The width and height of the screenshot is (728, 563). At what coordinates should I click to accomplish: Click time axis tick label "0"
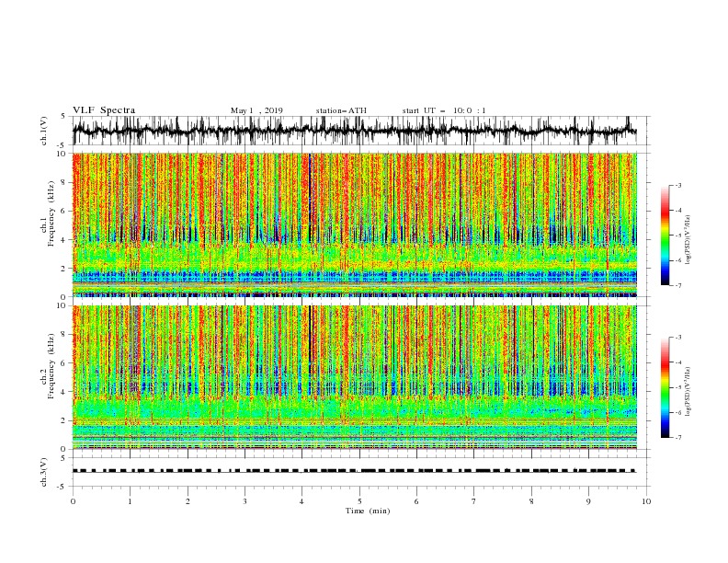[73, 501]
